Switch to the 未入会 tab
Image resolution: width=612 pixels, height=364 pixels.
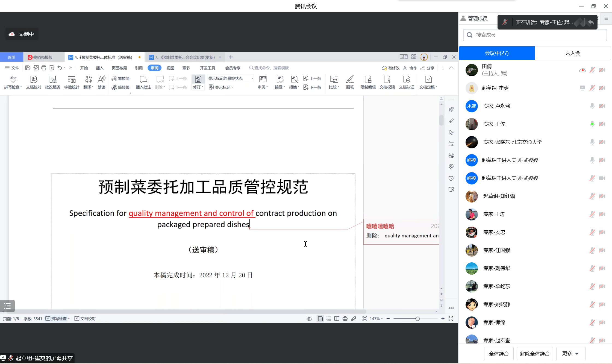tap(573, 53)
